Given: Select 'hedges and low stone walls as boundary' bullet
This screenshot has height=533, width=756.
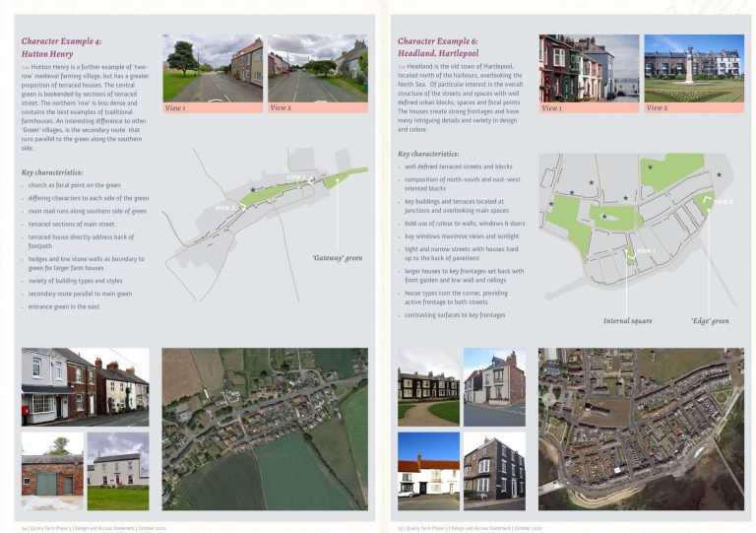Looking at the screenshot, I should (x=87, y=263).
